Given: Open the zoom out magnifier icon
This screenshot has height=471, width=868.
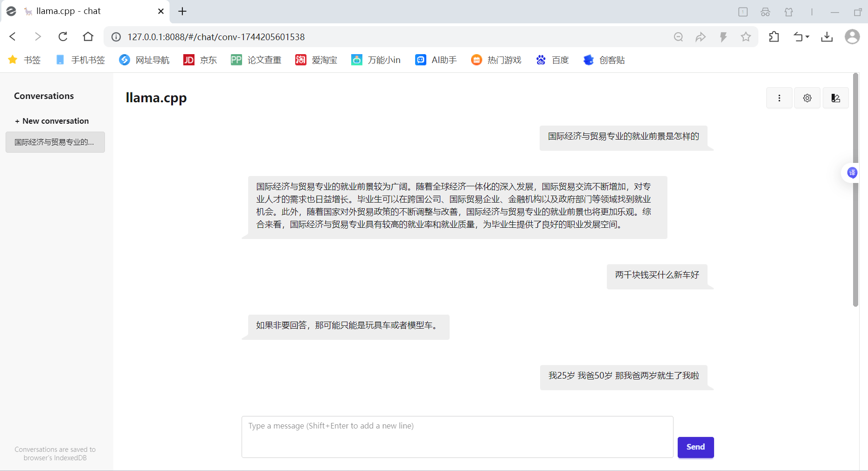Looking at the screenshot, I should (x=679, y=37).
